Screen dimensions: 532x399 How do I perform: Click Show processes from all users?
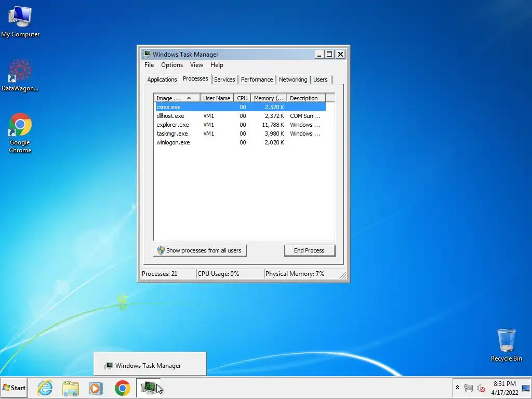click(200, 250)
